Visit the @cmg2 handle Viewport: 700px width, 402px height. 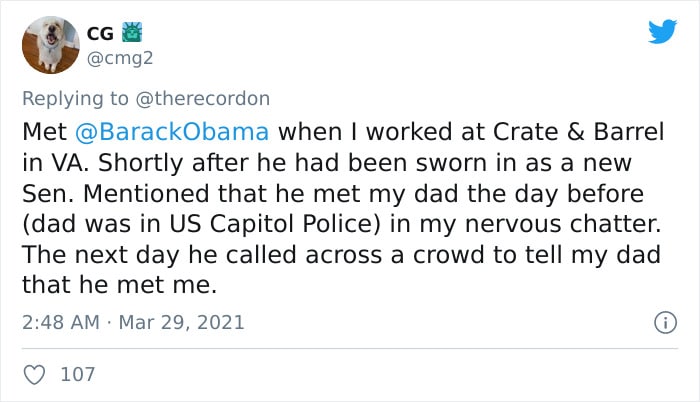pos(120,58)
